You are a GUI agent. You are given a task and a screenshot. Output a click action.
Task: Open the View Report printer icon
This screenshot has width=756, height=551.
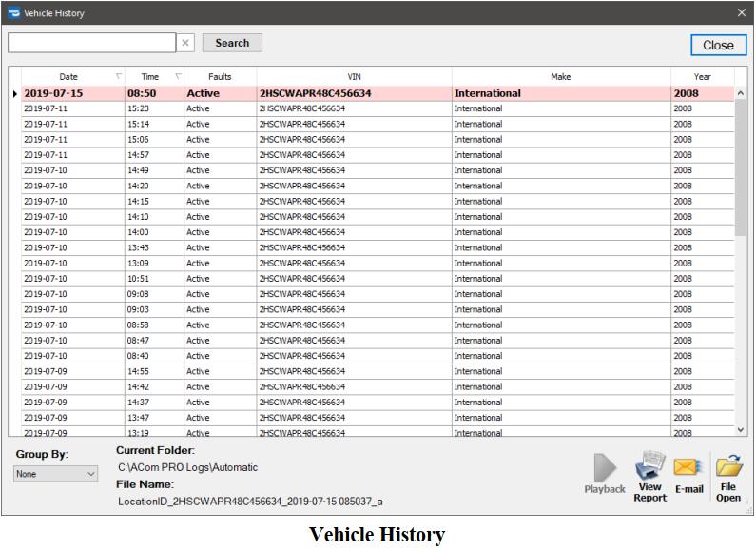coord(649,465)
